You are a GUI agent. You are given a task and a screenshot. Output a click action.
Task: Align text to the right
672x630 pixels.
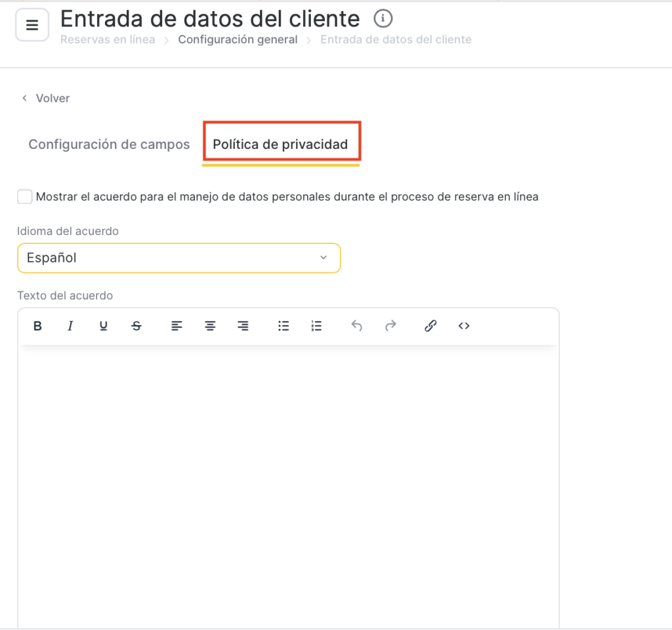[x=243, y=326]
